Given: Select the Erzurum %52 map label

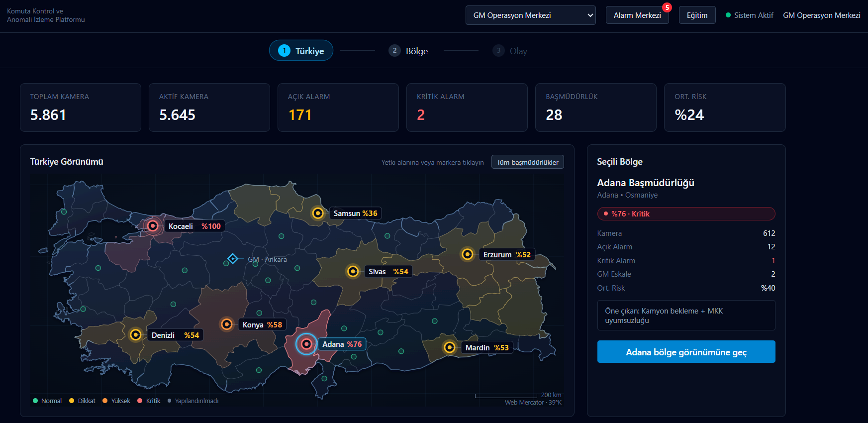Looking at the screenshot, I should [507, 255].
